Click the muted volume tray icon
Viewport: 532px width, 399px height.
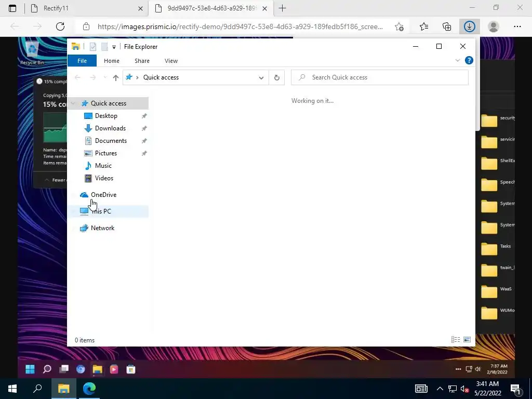tap(465, 389)
